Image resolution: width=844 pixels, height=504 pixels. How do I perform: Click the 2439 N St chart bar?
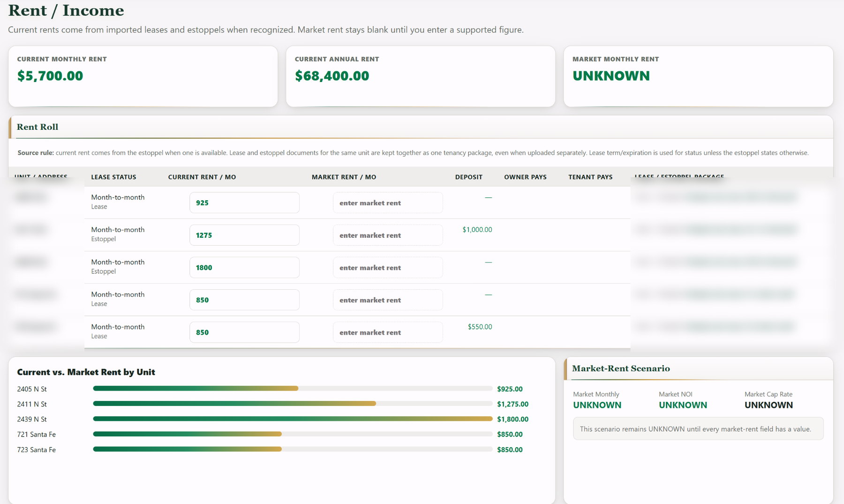pyautogui.click(x=293, y=419)
